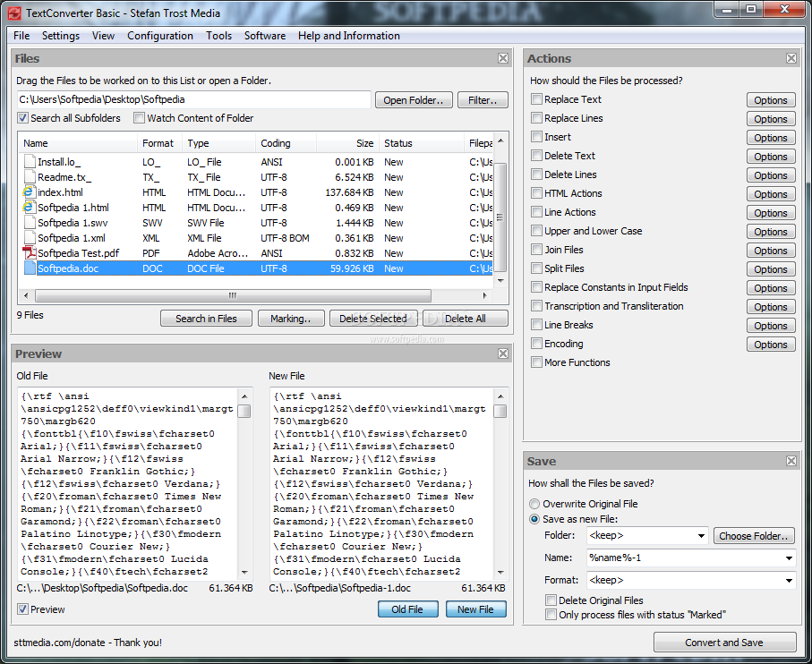The width and height of the screenshot is (812, 664).
Task: Click the folder path input field
Action: click(194, 99)
